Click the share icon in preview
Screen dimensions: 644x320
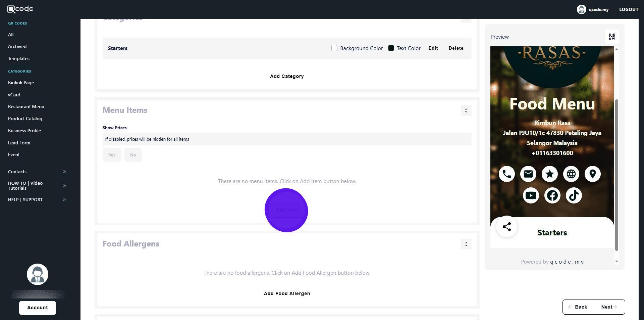506,227
